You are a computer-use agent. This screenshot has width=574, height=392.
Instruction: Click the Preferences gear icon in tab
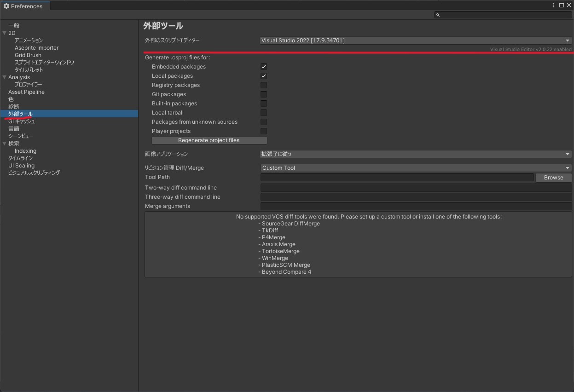pyautogui.click(x=6, y=6)
